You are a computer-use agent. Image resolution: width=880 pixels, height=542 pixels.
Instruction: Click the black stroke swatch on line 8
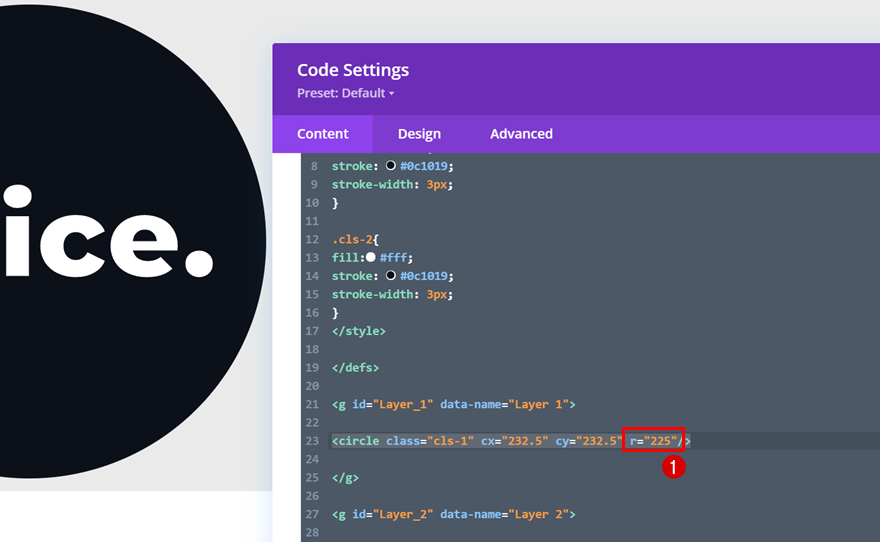(x=390, y=166)
